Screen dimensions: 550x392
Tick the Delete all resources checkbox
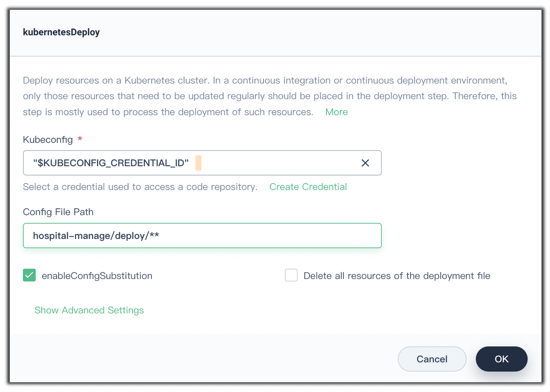coord(291,276)
